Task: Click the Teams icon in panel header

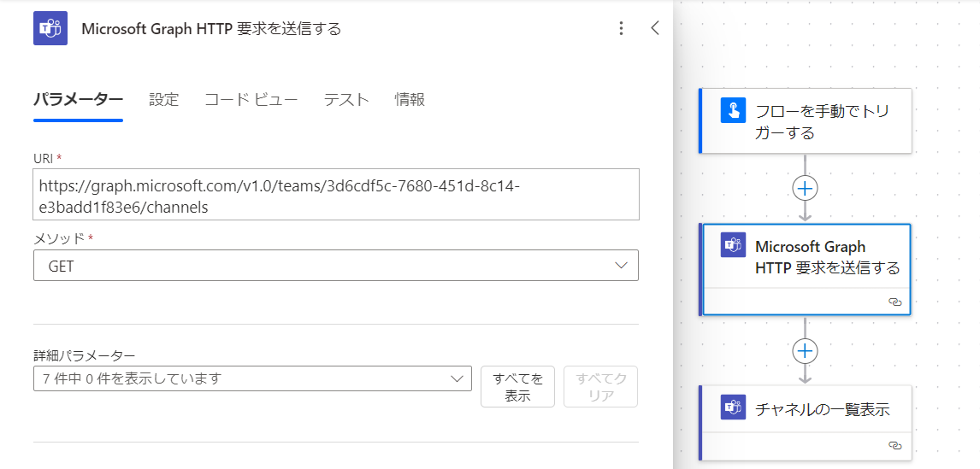Action: point(50,28)
